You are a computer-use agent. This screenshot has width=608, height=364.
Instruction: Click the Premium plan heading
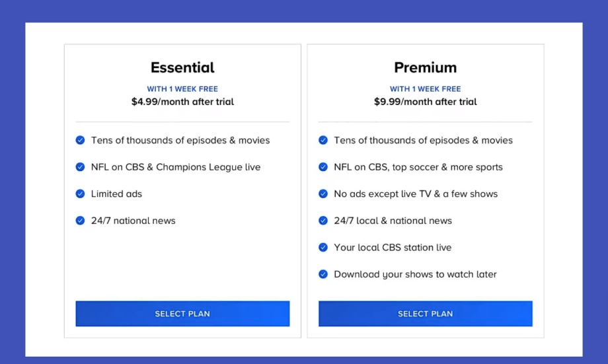click(x=425, y=67)
